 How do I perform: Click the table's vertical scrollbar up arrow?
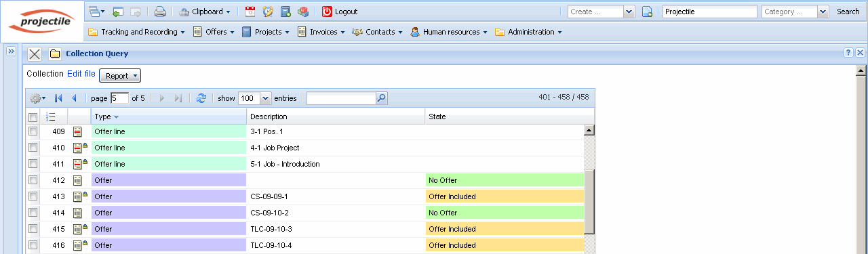pos(589,130)
